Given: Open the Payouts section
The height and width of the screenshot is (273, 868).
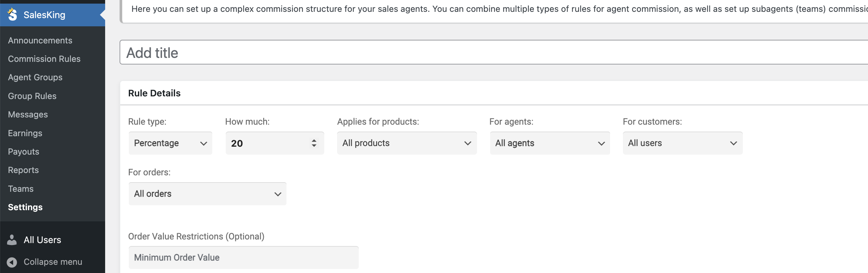Looking at the screenshot, I should [24, 152].
